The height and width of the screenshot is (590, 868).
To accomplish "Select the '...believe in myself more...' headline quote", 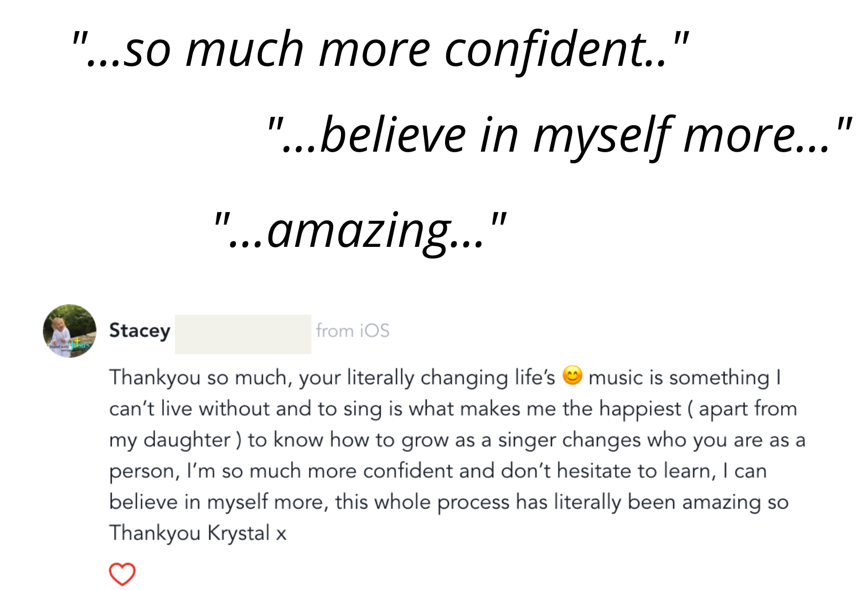I will click(x=559, y=136).
